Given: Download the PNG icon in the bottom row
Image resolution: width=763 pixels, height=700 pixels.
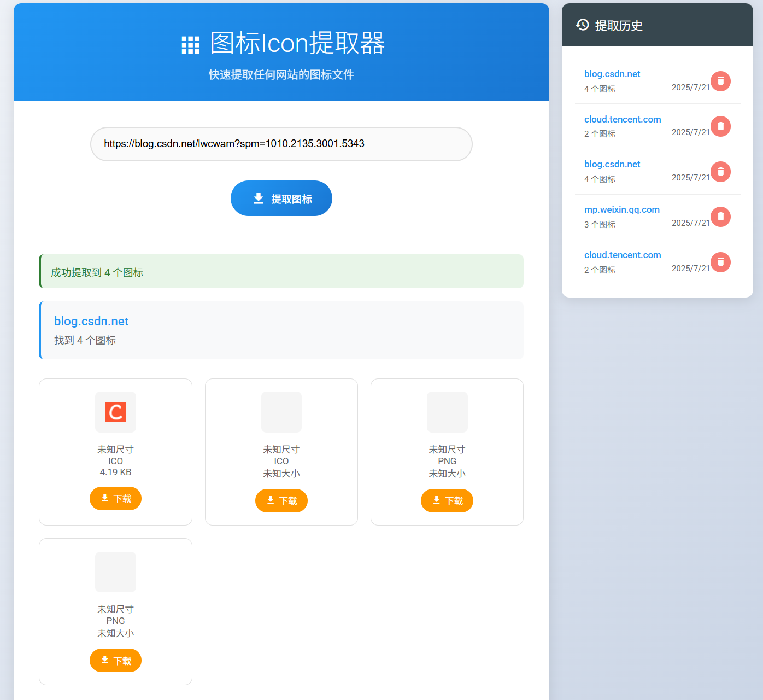Looking at the screenshot, I should pos(115,660).
